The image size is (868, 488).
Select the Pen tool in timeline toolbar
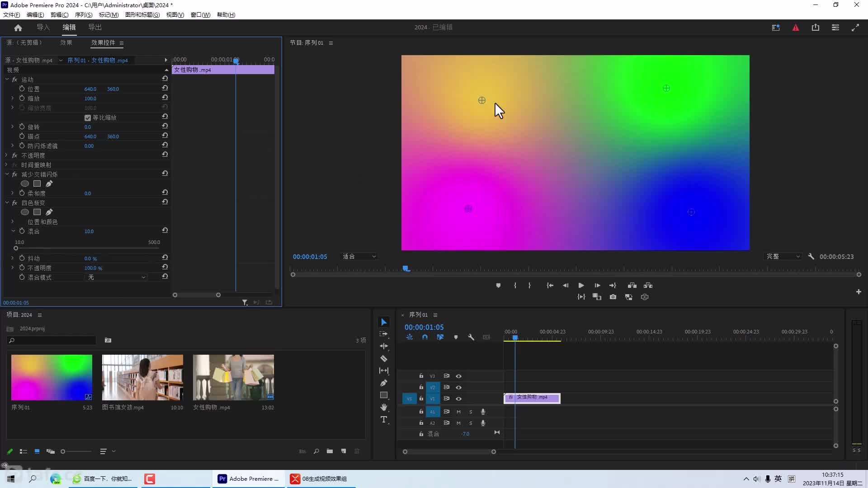(x=384, y=383)
